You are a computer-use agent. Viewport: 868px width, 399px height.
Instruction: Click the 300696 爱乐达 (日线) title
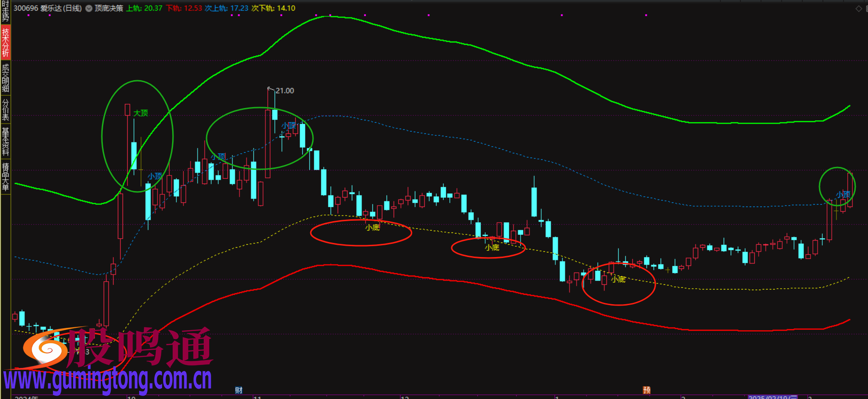click(47, 8)
